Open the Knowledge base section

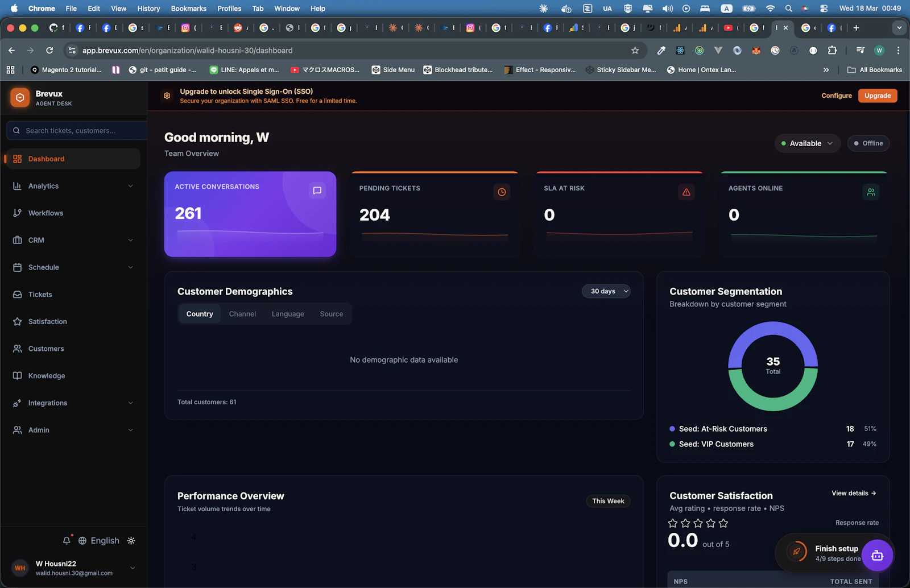(47, 375)
